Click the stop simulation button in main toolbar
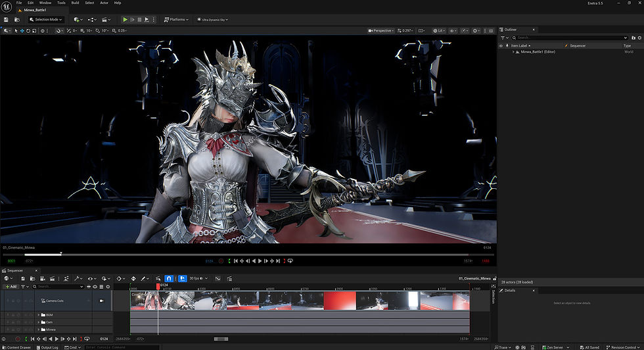 click(139, 19)
